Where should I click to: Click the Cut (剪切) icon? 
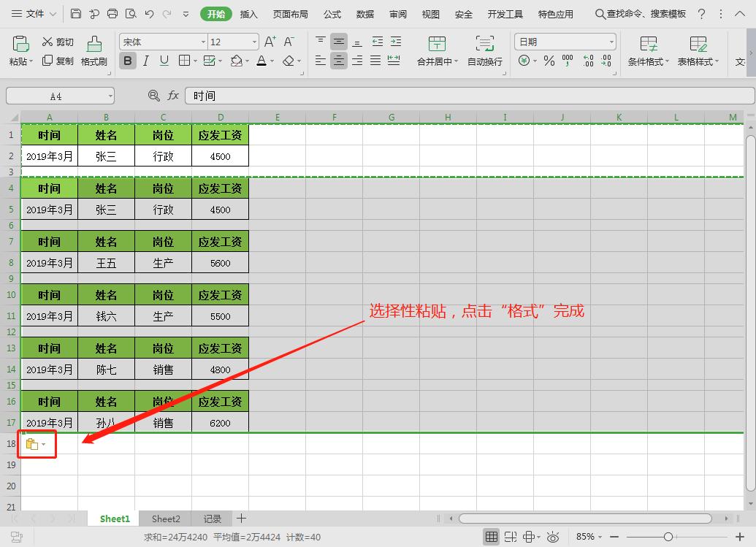(x=58, y=42)
